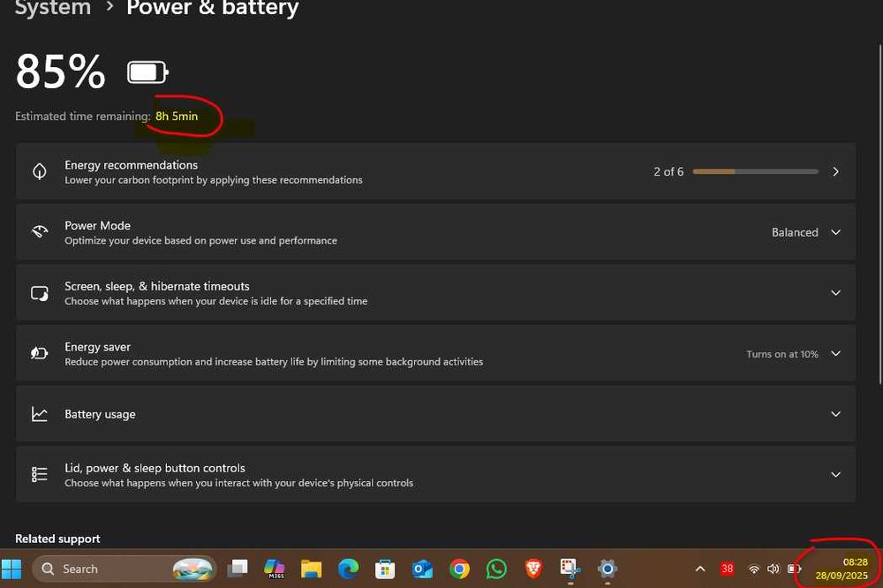Open Wi-Fi network tray icon

tap(753, 569)
